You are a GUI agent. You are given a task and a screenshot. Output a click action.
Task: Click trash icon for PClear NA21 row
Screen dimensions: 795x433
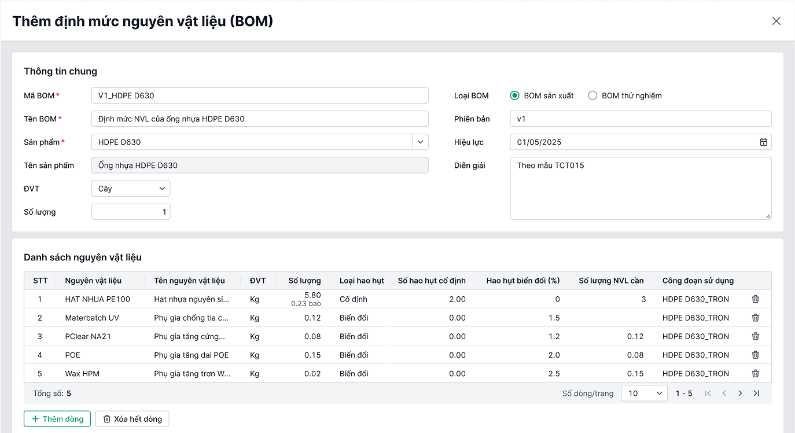tap(755, 336)
